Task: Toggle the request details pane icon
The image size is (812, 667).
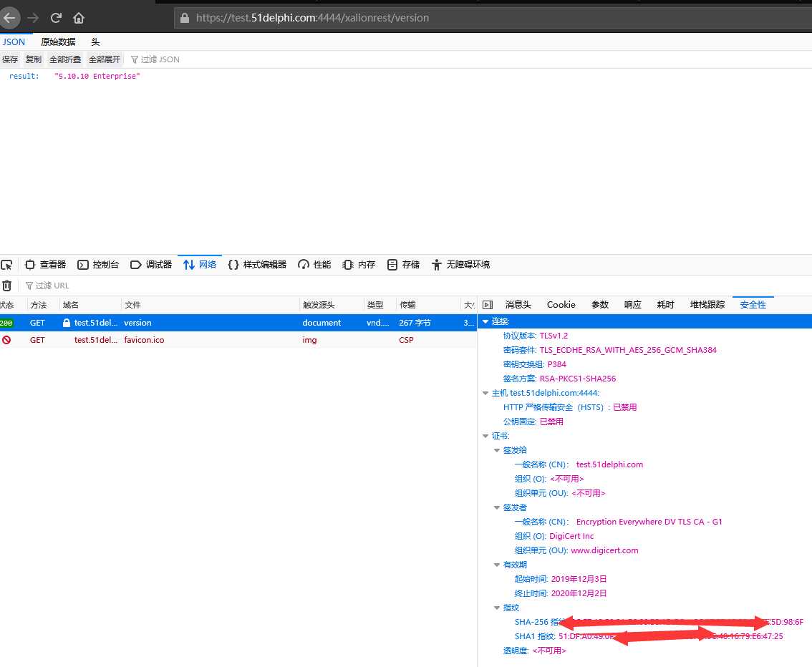Action: (x=488, y=305)
